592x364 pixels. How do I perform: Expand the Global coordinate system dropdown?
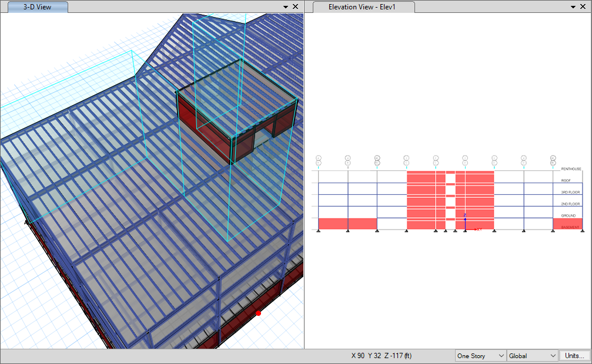click(533, 356)
